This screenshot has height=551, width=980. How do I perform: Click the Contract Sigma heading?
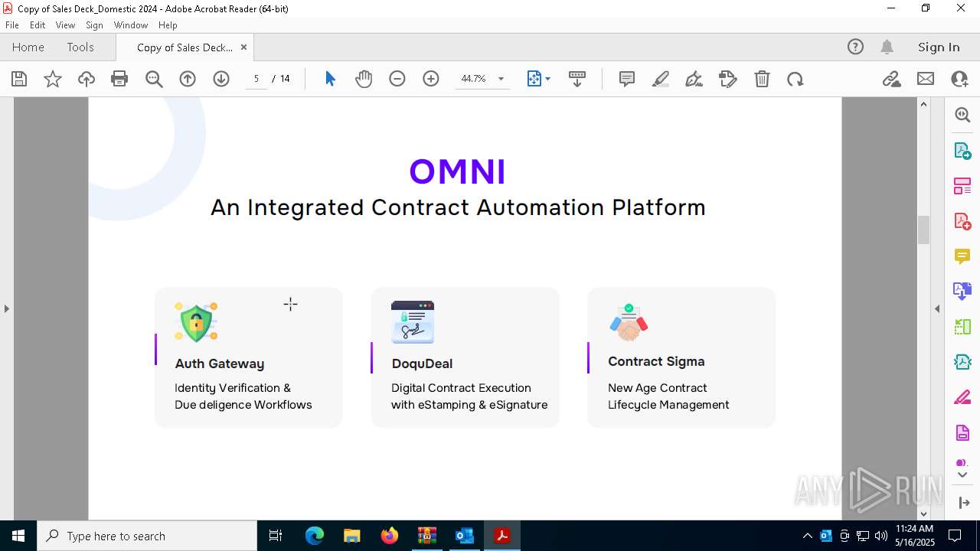[656, 361]
